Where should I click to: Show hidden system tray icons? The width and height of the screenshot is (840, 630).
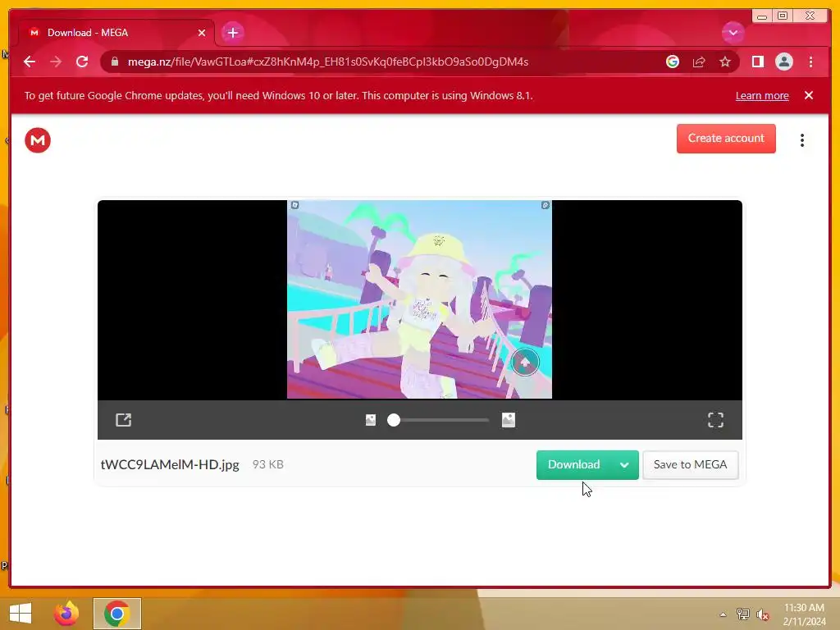pos(723,614)
